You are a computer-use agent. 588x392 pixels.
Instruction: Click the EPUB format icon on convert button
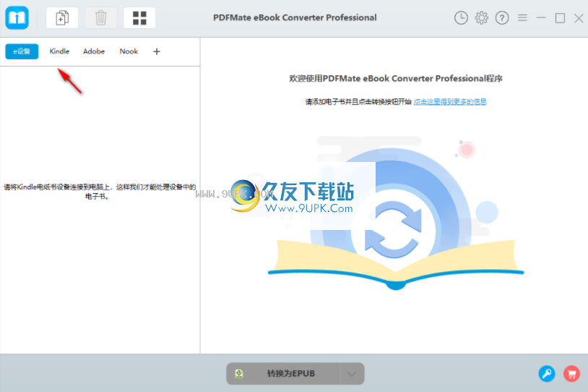239,373
